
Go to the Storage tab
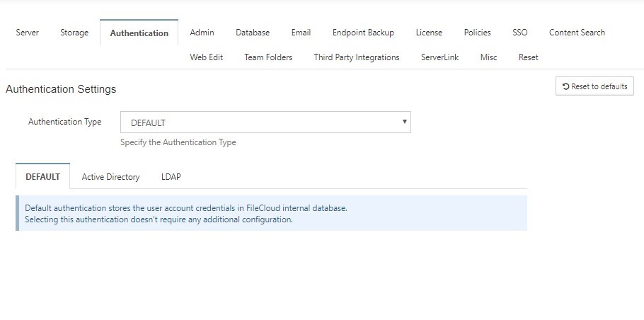pyautogui.click(x=74, y=33)
